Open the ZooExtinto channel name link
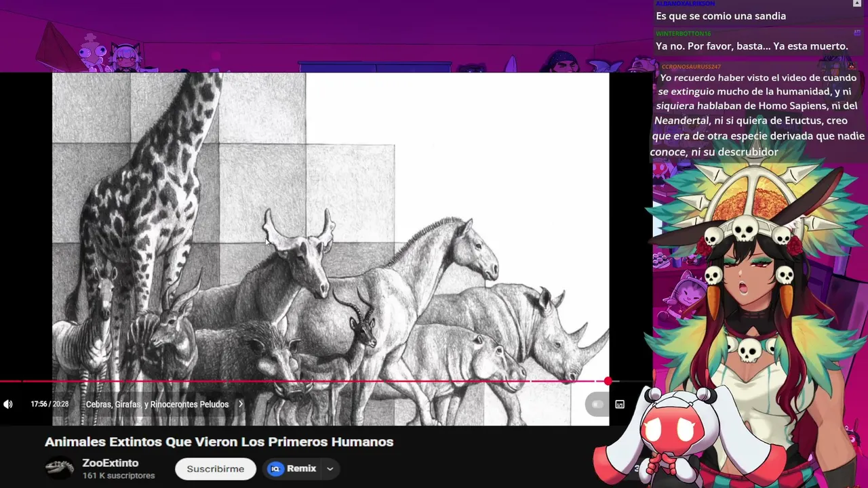Viewport: 868px width, 488px height. 111,463
